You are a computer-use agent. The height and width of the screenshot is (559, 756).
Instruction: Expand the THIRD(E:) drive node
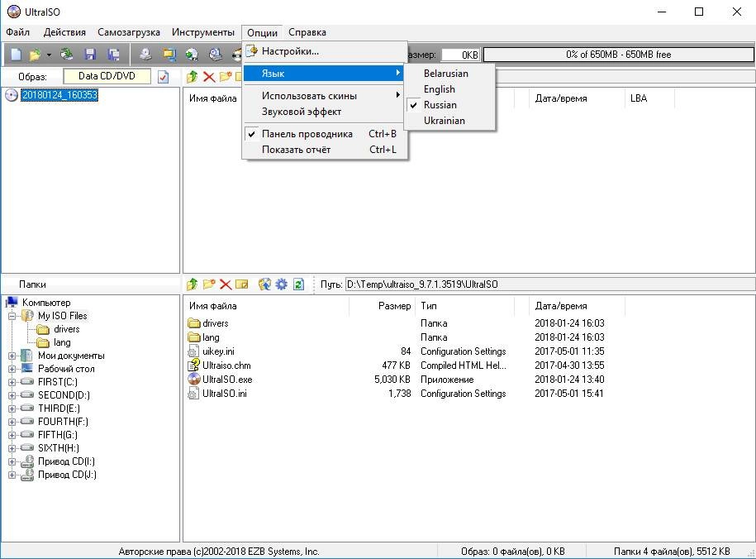12,408
